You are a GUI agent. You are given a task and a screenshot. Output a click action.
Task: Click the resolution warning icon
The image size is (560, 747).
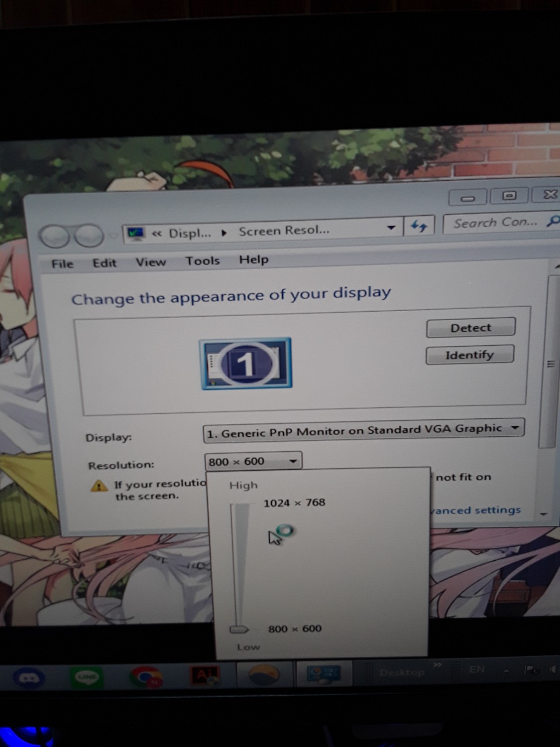[99, 485]
